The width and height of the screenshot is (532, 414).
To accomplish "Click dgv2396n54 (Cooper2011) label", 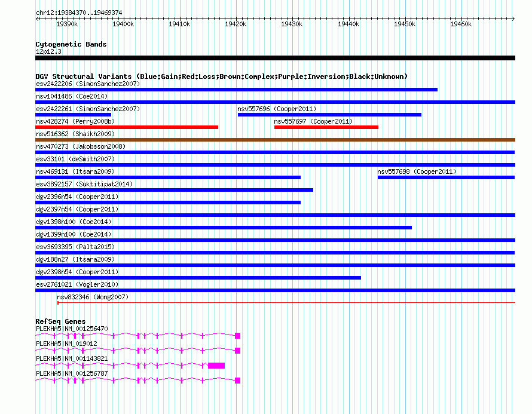I will click(x=77, y=197).
